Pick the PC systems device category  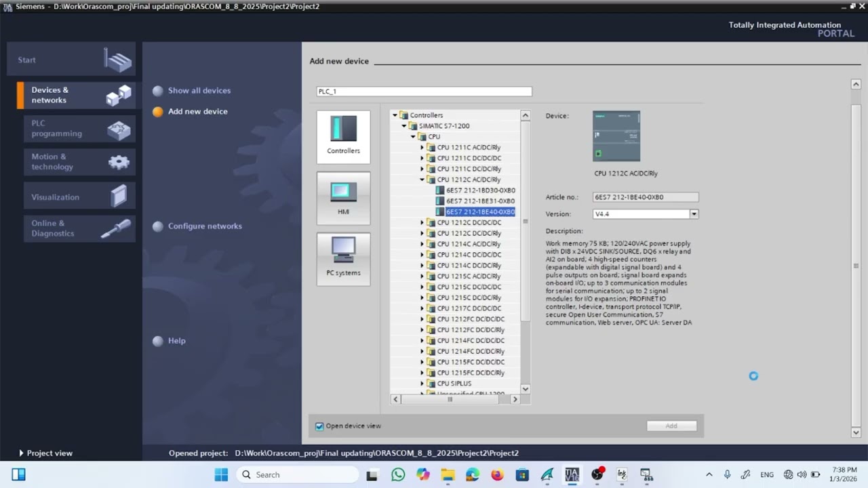click(x=343, y=259)
